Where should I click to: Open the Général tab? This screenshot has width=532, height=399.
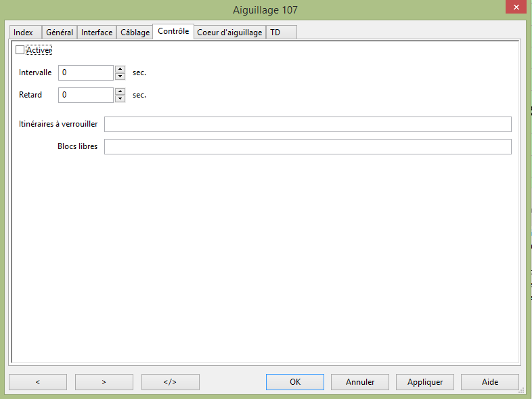point(60,33)
